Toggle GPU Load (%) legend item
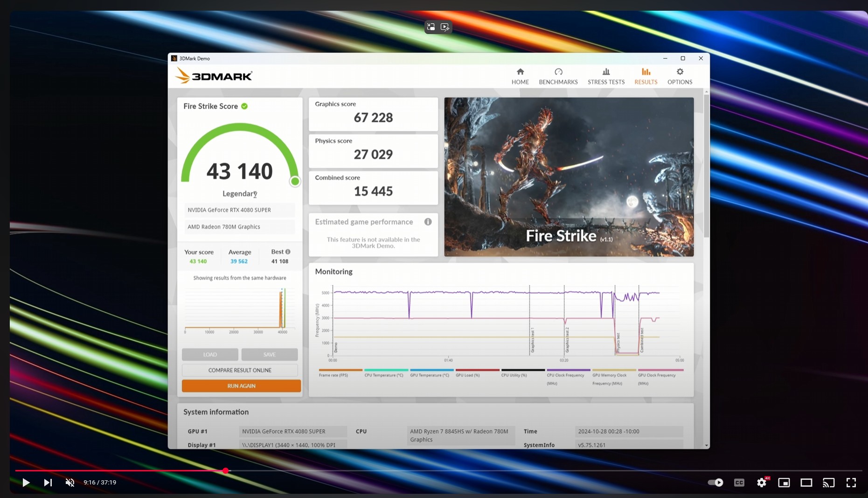 (477, 373)
